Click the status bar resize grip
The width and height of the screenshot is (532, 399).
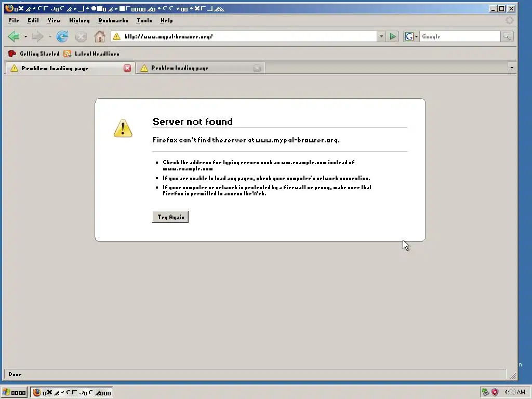tap(513, 375)
